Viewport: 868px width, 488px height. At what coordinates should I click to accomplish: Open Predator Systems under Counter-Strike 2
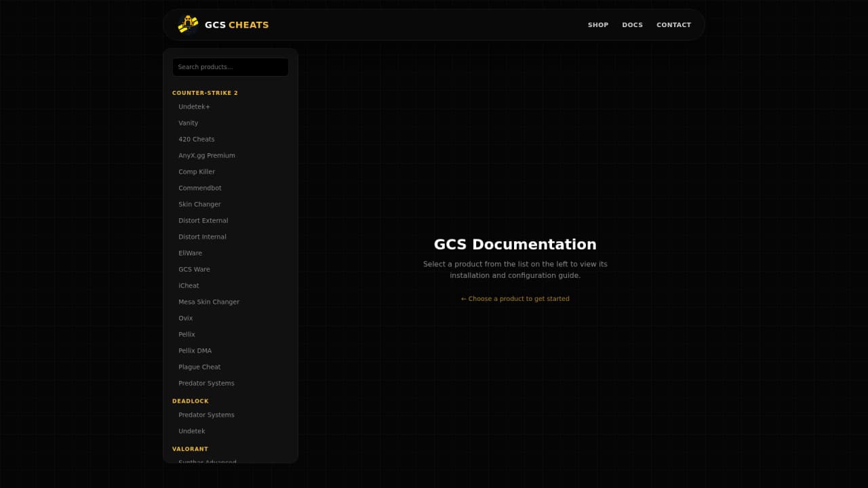(231, 384)
